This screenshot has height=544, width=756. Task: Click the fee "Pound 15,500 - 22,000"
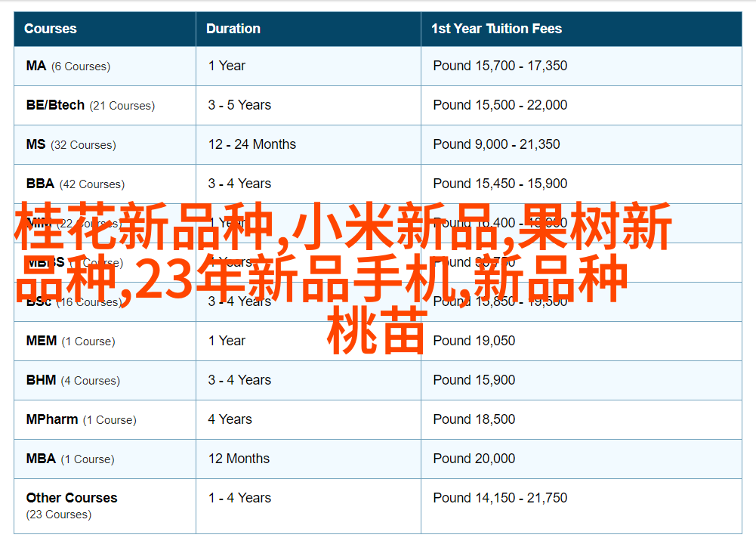click(x=500, y=105)
